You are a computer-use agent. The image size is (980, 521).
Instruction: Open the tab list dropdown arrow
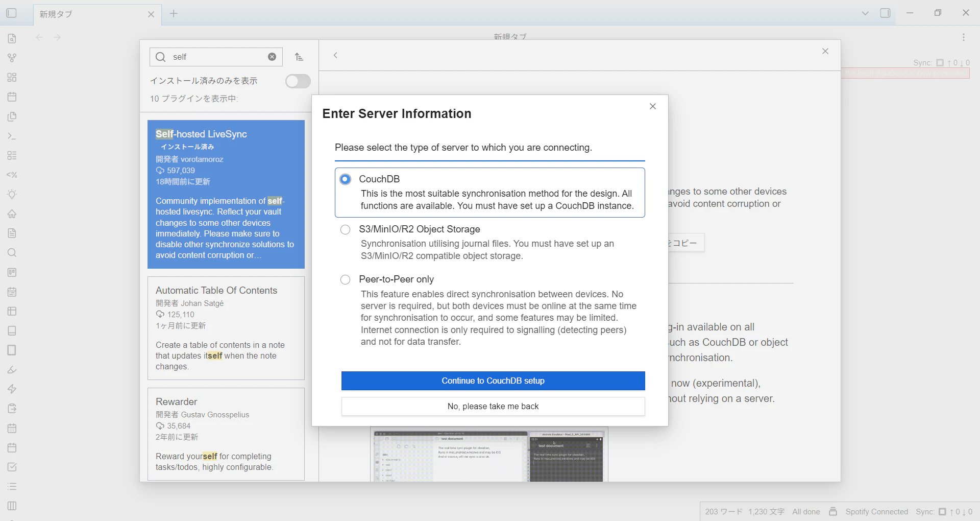[865, 13]
